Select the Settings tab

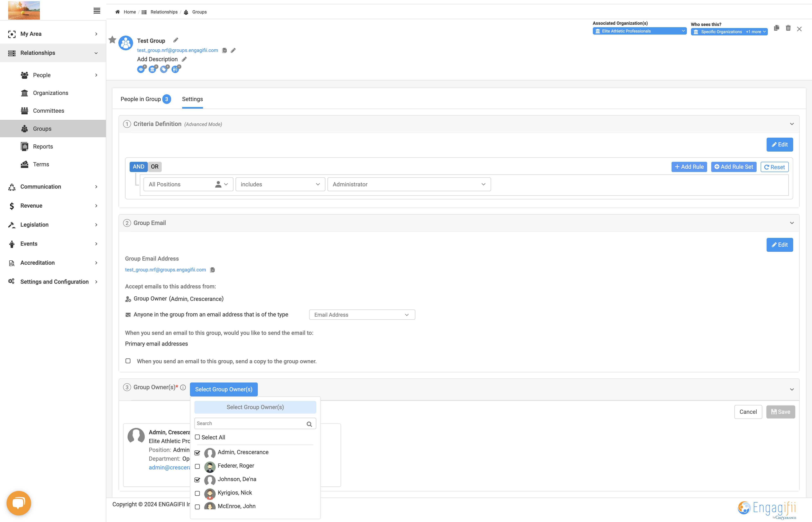[x=192, y=99]
